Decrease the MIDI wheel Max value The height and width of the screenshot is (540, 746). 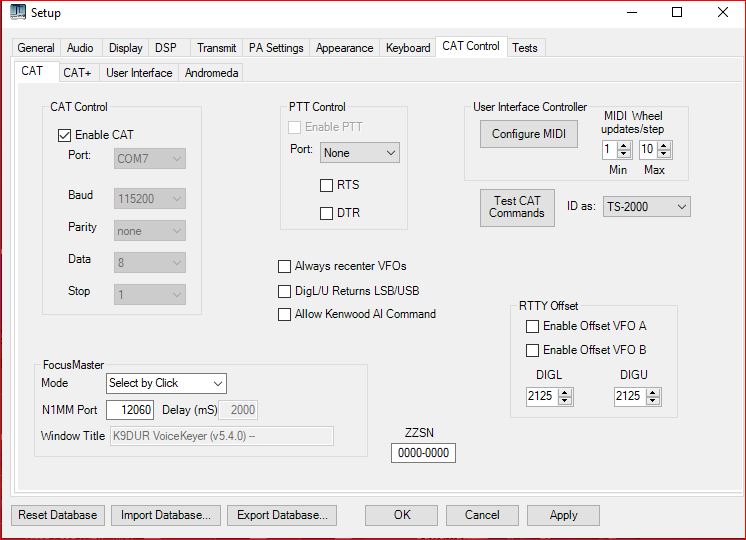click(662, 153)
